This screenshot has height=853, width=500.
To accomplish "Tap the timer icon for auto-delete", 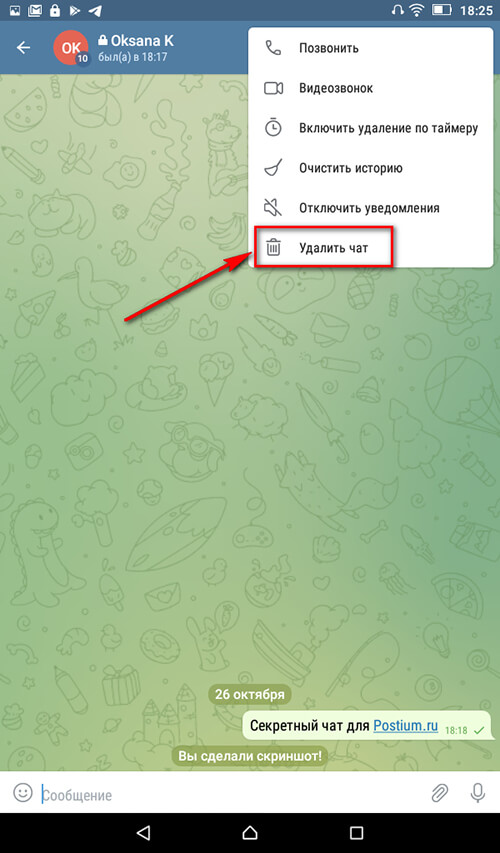I will 273,128.
